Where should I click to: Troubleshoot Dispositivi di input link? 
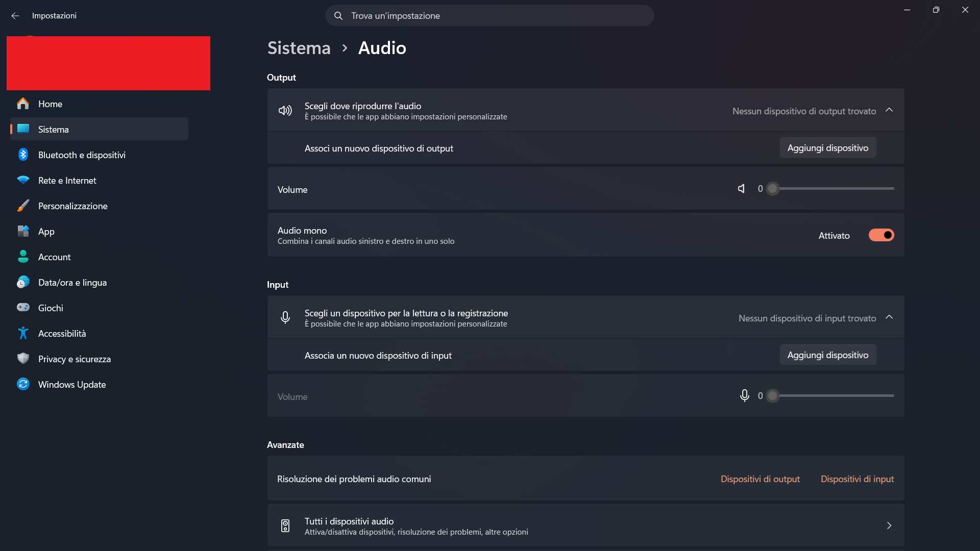click(857, 479)
